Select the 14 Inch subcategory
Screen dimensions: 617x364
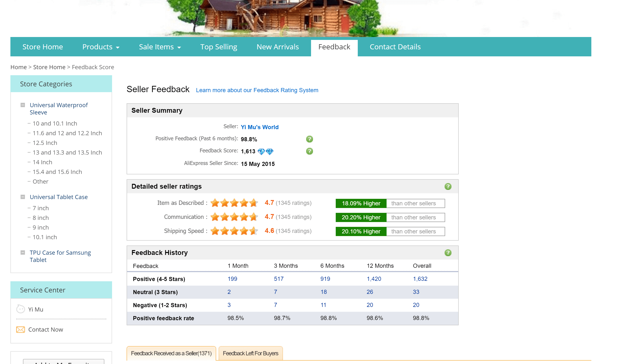(x=42, y=162)
